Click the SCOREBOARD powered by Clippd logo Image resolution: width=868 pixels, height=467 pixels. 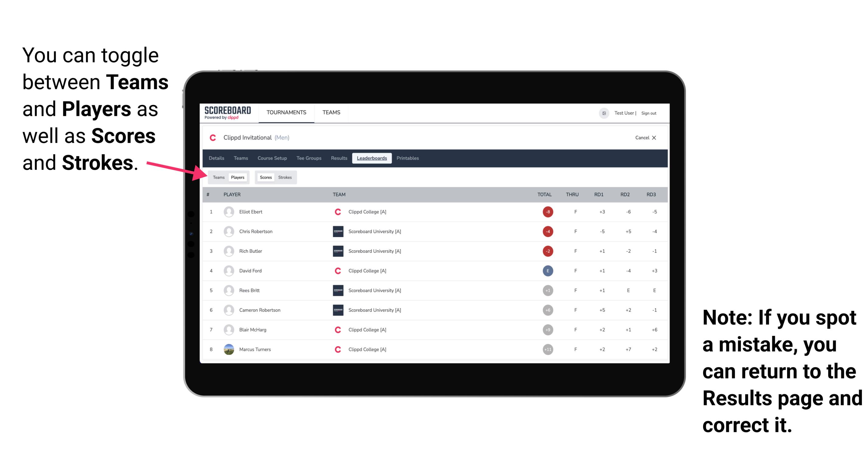227,113
